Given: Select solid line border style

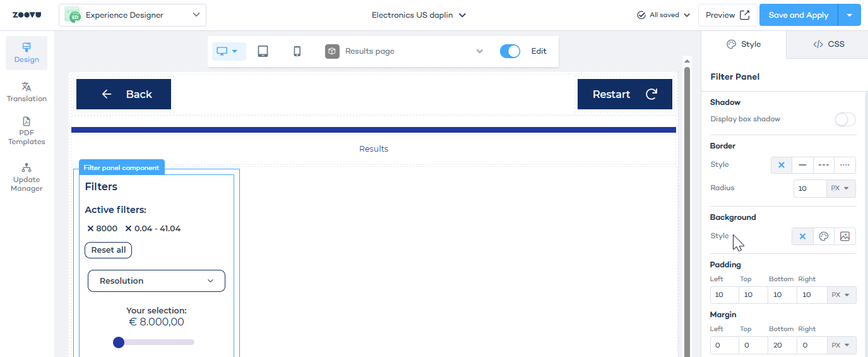Looking at the screenshot, I should coord(802,165).
